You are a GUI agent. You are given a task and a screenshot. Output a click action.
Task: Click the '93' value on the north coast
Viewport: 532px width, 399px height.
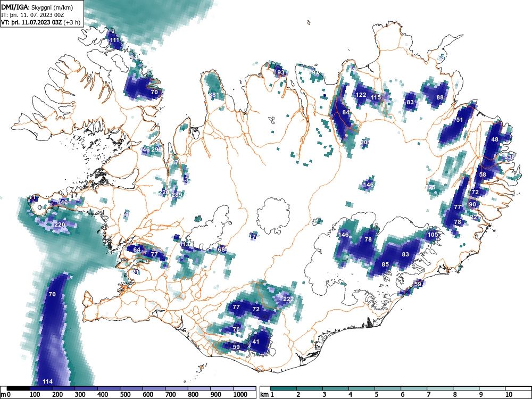(280, 72)
